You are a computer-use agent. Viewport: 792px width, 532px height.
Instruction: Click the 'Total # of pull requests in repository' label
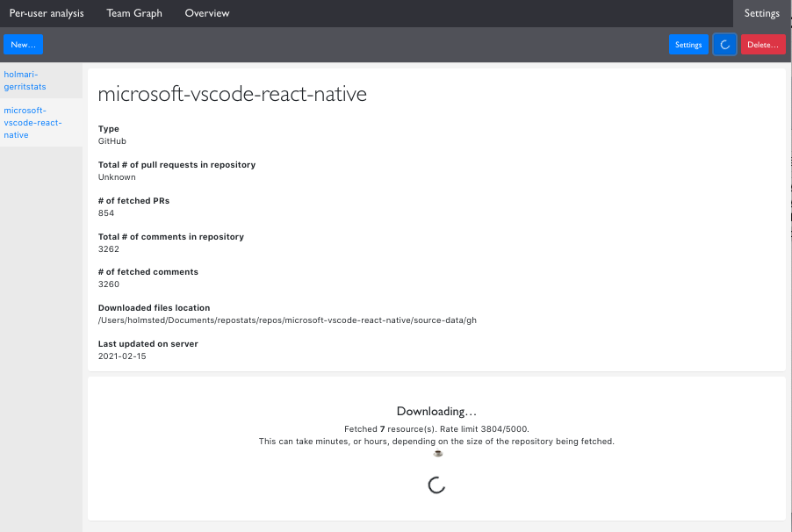[x=176, y=165]
